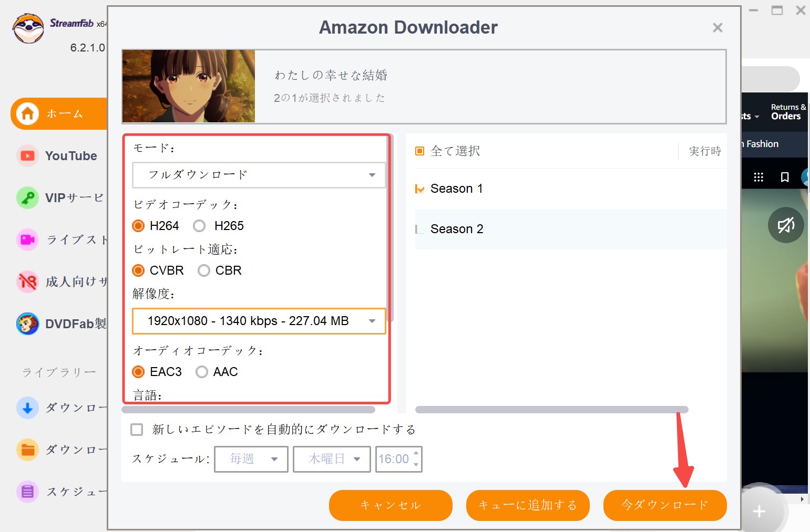Select the Season 1 row
Viewport: 810px width, 532px height.
click(x=571, y=189)
